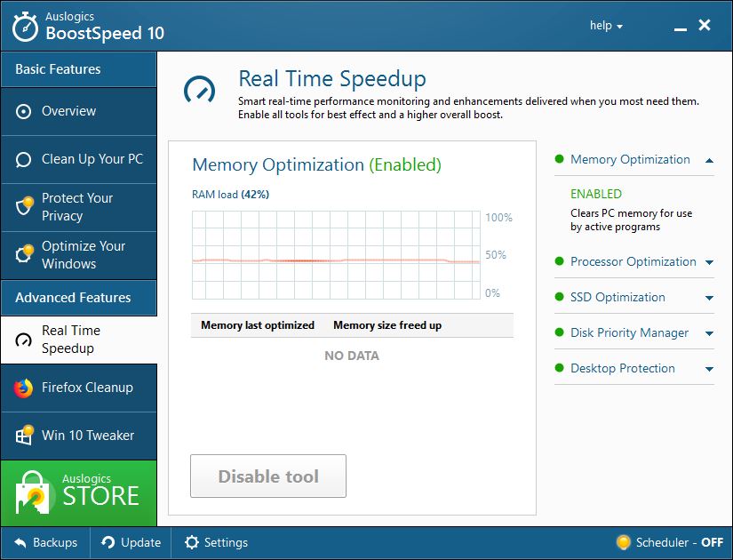Click the Scheduler light bulb icon
Screen dimensions: 733x560
click(x=623, y=542)
